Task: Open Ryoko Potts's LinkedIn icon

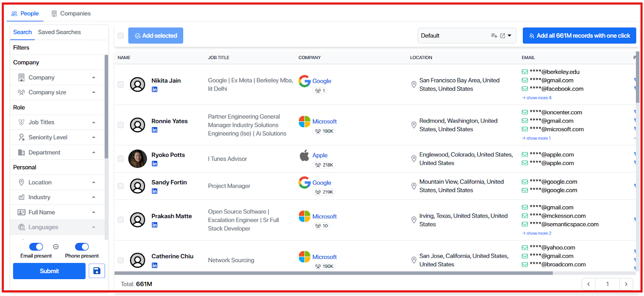Action: 155,164
